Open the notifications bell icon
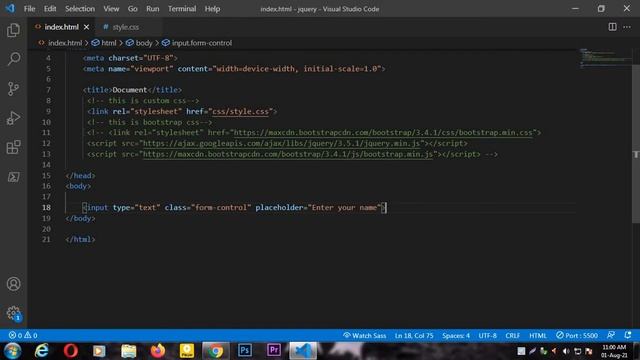This screenshot has width=640, height=360. 628,335
